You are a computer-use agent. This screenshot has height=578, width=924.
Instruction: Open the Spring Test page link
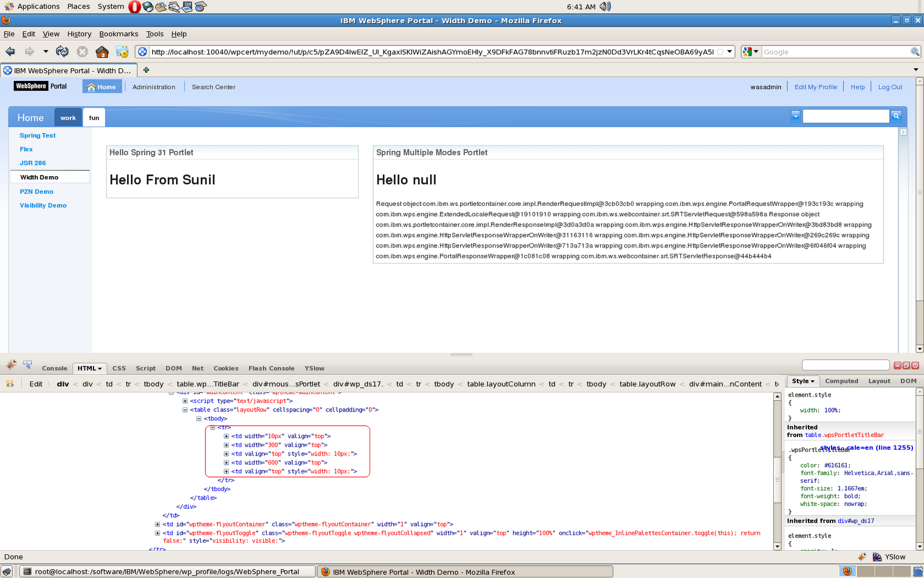tap(38, 135)
